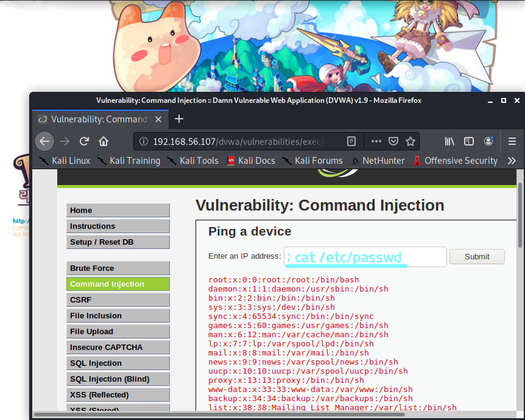Viewport: 525px width, 420px height.
Task: Open File Inclusion page
Action: [118, 315]
